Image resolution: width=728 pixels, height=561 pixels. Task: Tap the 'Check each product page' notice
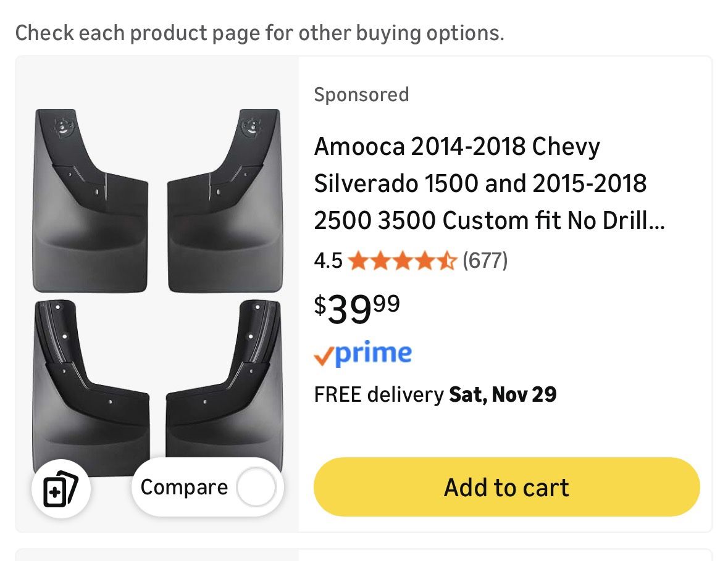[259, 33]
